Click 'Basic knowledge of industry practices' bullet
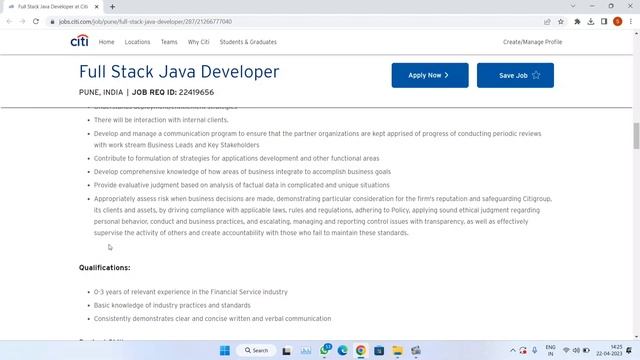Image resolution: width=640 pixels, height=360 pixels. pos(172,305)
